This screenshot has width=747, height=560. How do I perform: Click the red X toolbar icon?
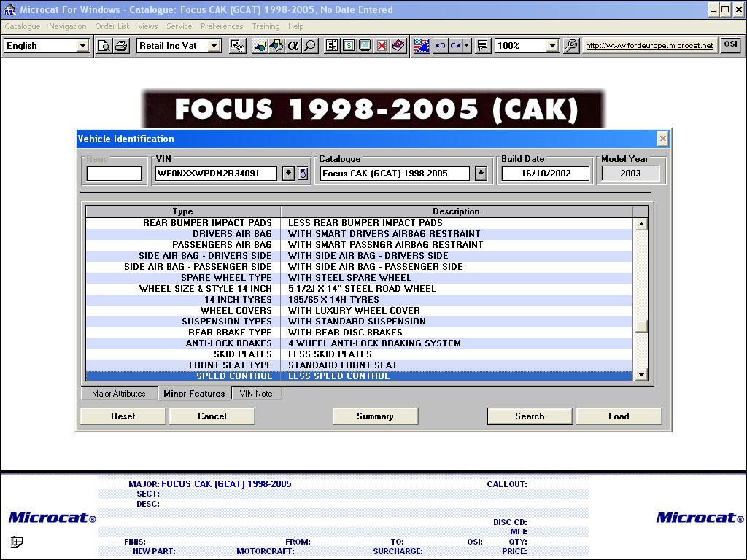point(382,45)
